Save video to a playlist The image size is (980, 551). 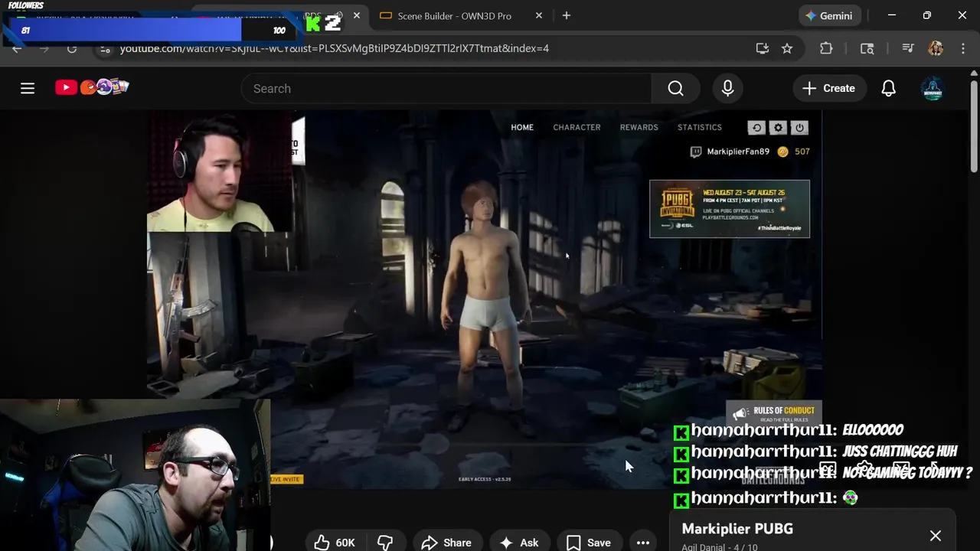[x=589, y=542]
